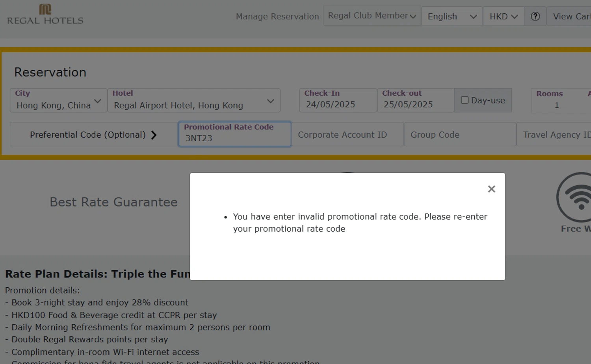Toggle the Day-use checkbox
The width and height of the screenshot is (591, 364).
point(465,100)
